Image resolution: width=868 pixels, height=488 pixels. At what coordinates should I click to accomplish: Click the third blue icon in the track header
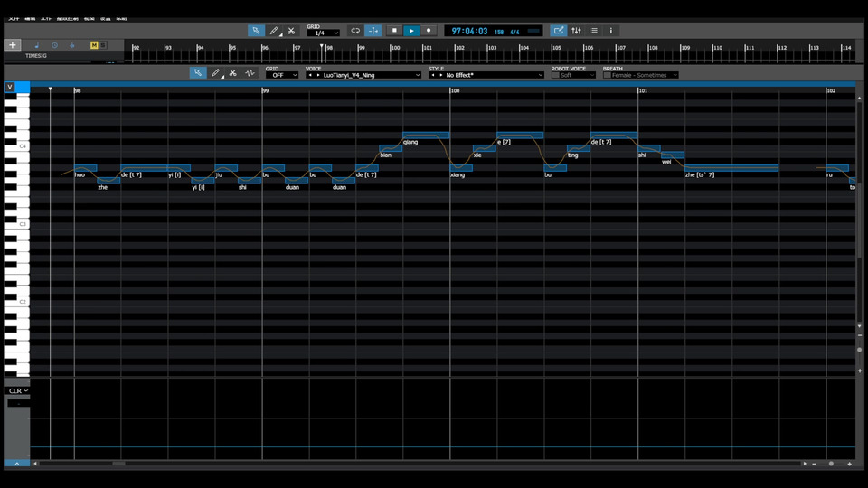click(x=72, y=45)
